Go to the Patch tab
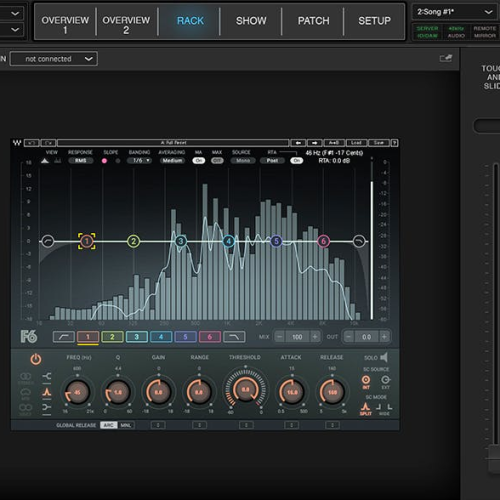 click(313, 21)
